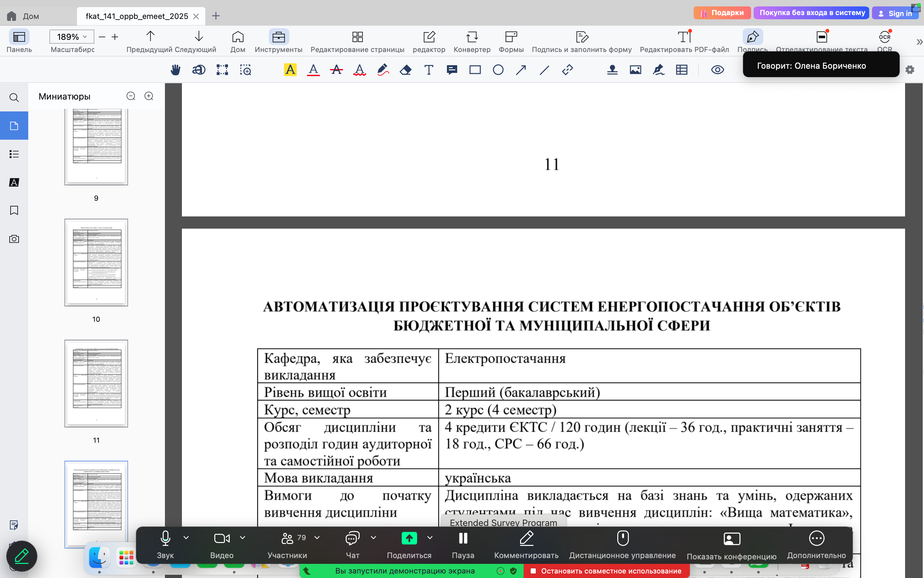The image size is (924, 578).
Task: Run OCR on the document
Action: click(885, 41)
